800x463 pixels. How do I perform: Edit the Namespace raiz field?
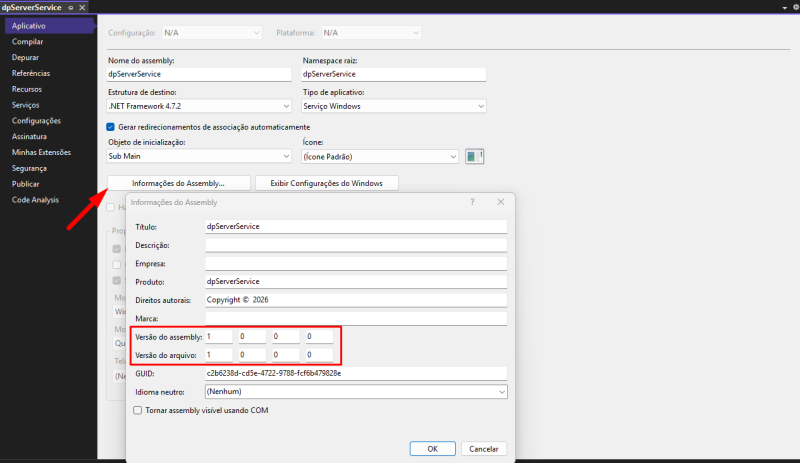coord(393,74)
